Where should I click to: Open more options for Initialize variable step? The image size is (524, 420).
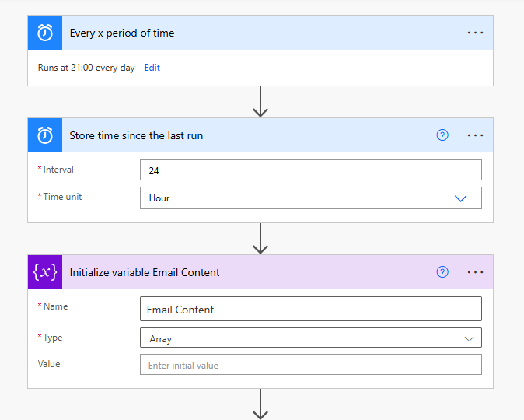click(475, 272)
